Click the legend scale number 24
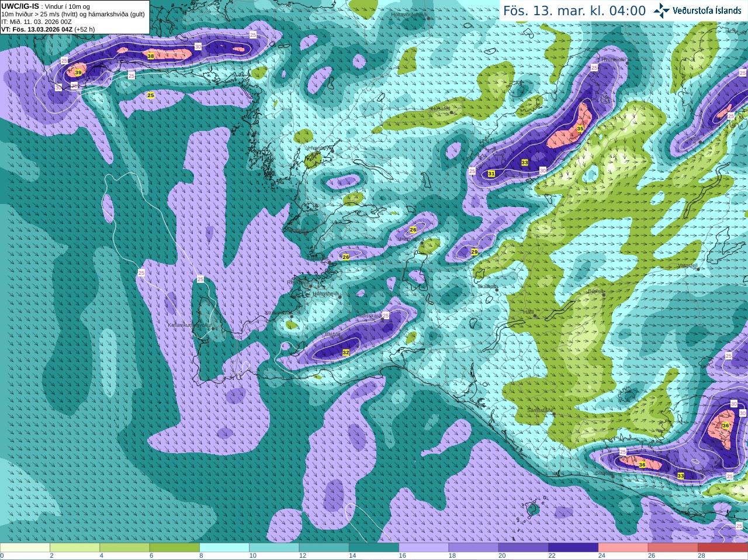This screenshot has width=748, height=560. 602,556
